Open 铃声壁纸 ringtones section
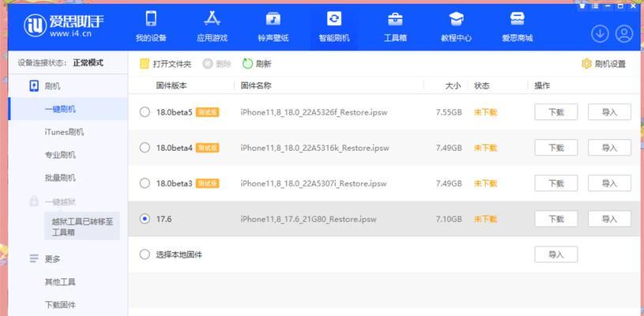Image resolution: width=644 pixels, height=316 pixels. (273, 27)
